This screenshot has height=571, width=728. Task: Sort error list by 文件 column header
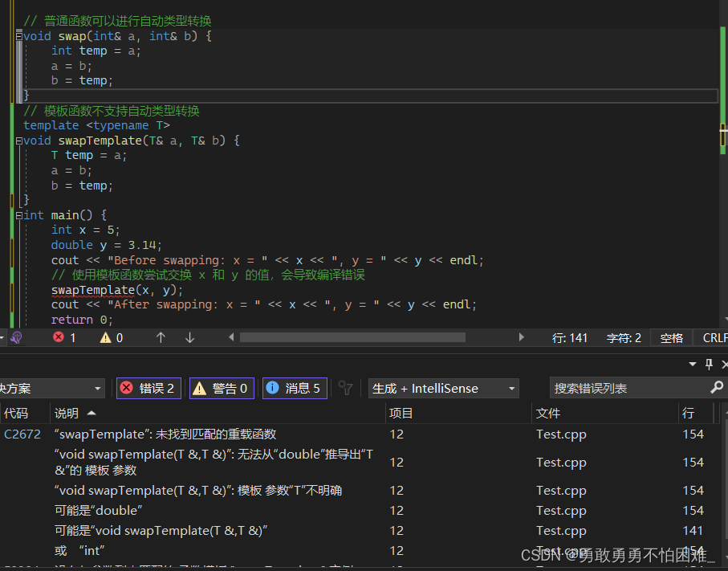pos(548,413)
